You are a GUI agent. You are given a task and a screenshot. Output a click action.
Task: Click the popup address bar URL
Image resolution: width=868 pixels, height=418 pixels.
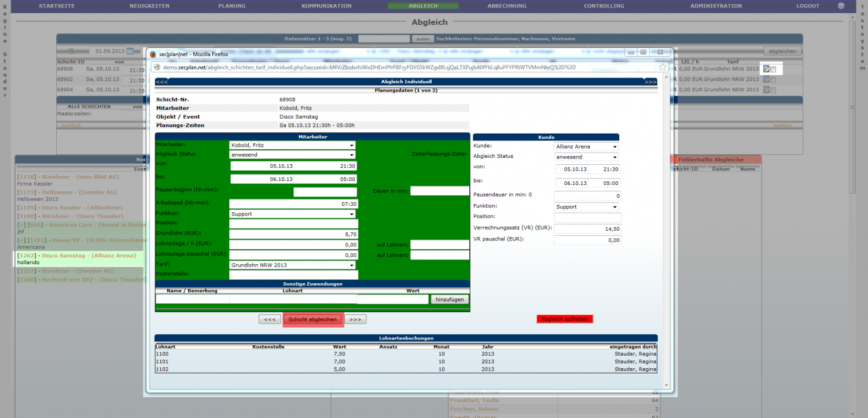(x=369, y=67)
